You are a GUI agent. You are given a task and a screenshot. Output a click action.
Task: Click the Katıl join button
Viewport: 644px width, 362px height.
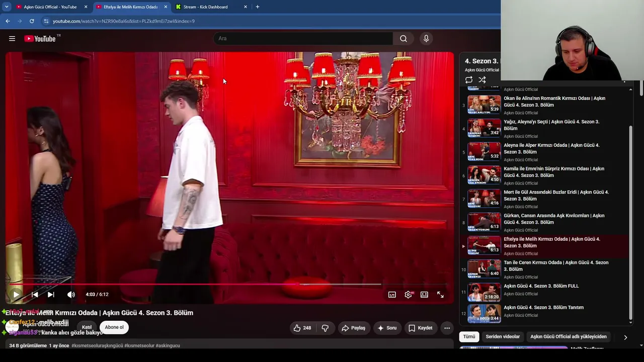(87, 327)
